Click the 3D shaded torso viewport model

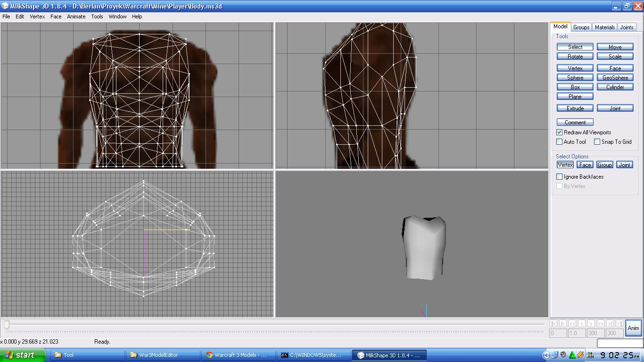tap(424, 248)
